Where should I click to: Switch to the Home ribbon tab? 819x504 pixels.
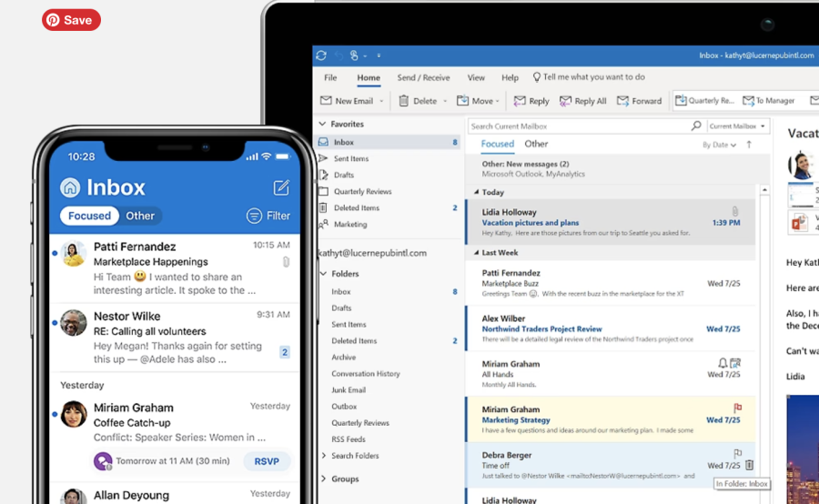click(x=369, y=77)
